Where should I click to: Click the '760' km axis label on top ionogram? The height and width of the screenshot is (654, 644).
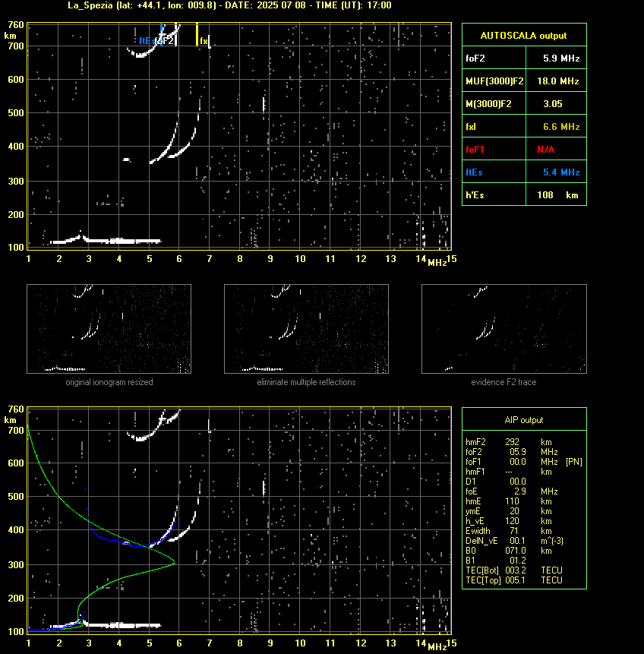[x=16, y=25]
